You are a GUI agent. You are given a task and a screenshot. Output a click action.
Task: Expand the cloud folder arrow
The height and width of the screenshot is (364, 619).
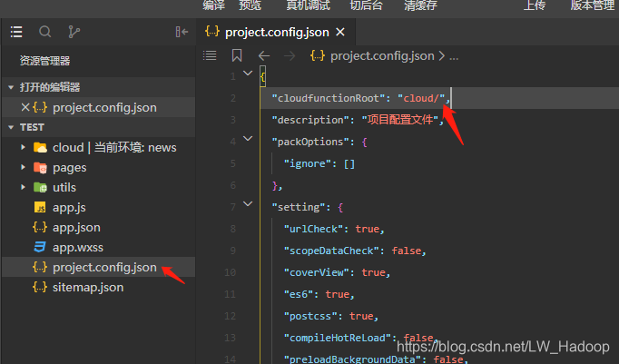tap(23, 147)
